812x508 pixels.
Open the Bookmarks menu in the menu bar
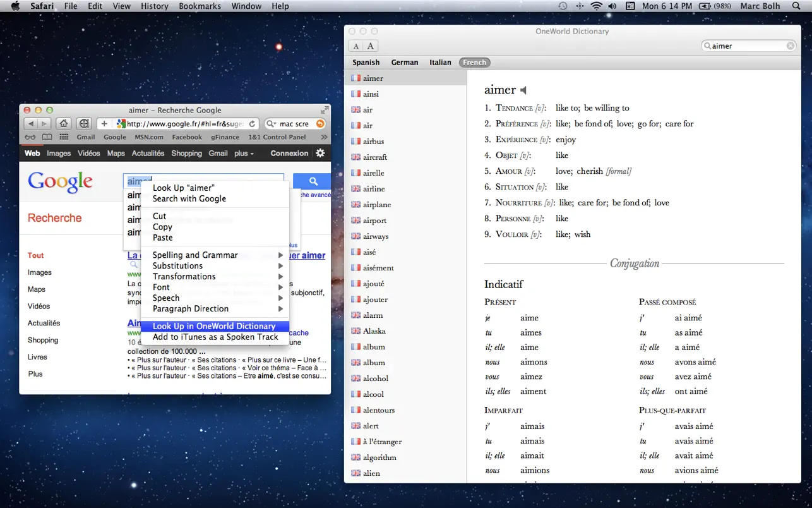200,6
